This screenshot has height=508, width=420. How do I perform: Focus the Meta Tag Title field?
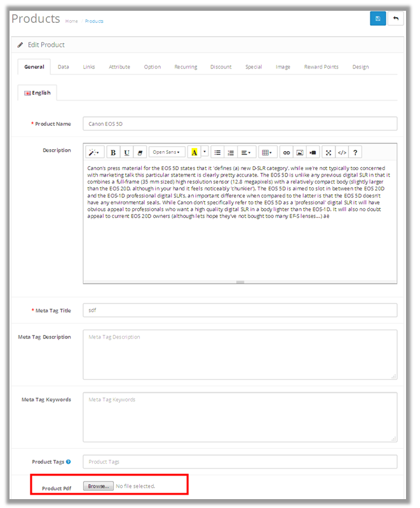click(240, 311)
